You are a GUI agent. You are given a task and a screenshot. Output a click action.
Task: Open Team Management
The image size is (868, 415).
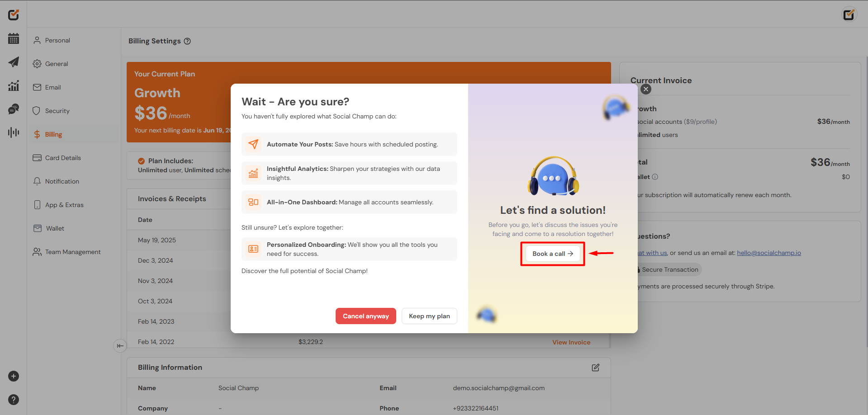click(74, 252)
